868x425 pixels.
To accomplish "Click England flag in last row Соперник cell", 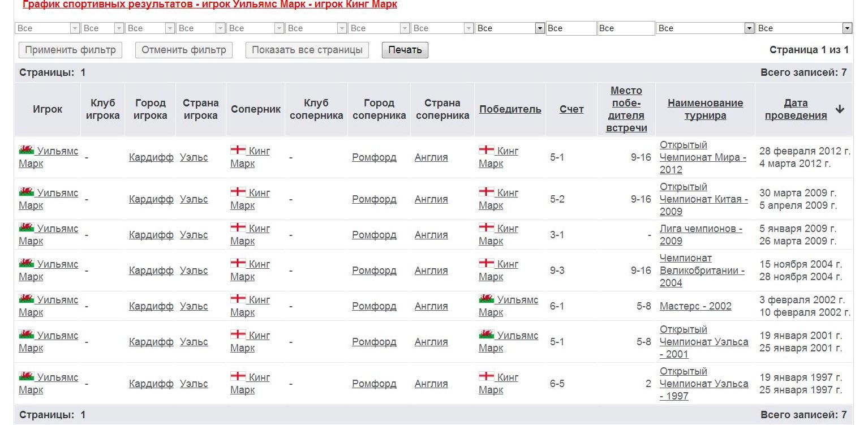I will pos(238,376).
